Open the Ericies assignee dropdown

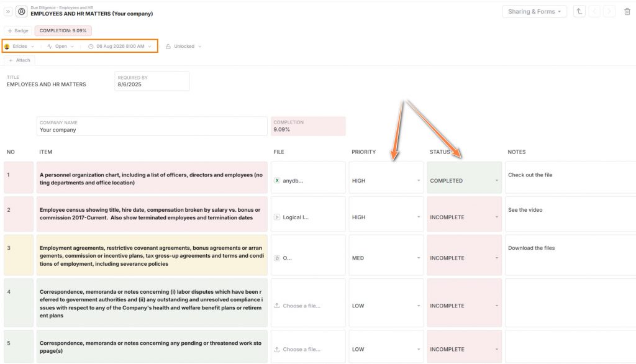(20, 46)
